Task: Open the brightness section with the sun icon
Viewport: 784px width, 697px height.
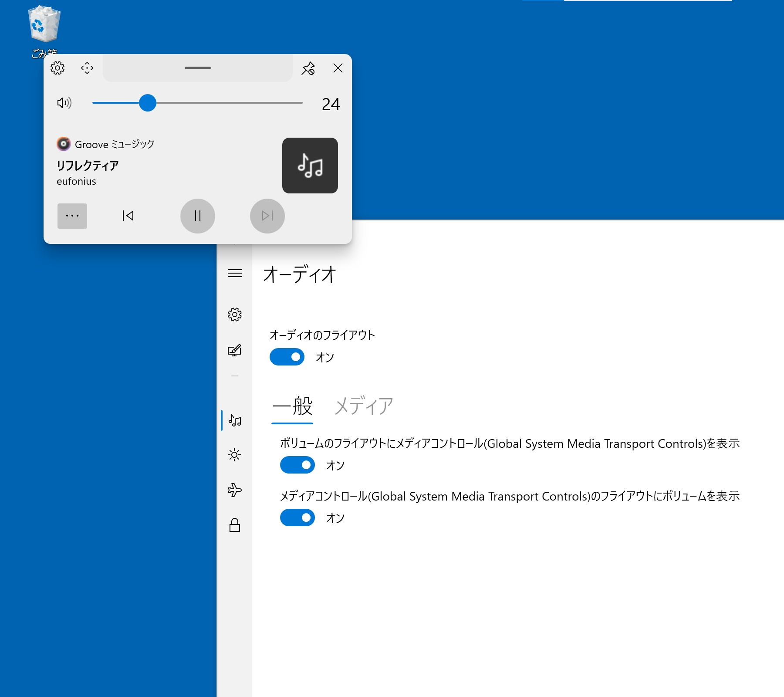Action: click(x=236, y=455)
